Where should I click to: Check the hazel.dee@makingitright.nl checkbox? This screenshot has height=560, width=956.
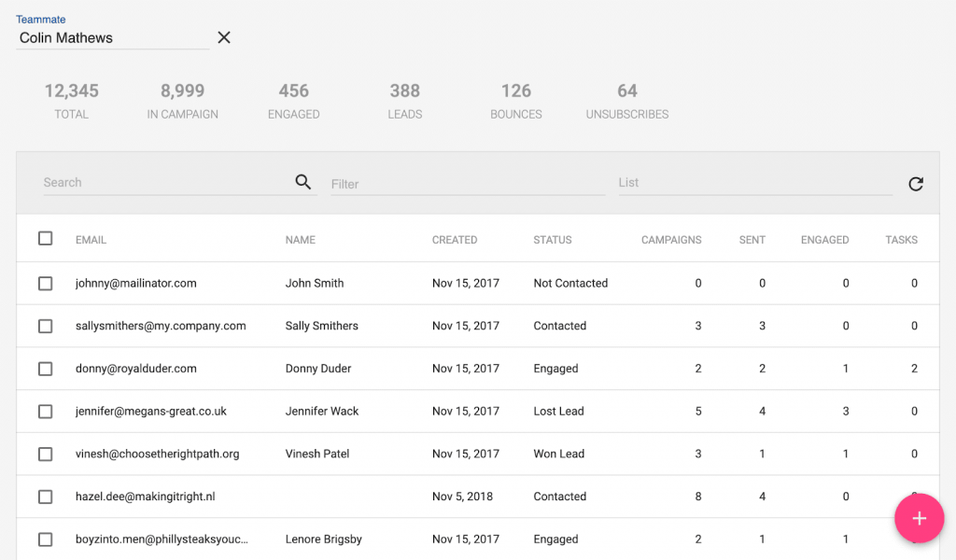pos(45,497)
